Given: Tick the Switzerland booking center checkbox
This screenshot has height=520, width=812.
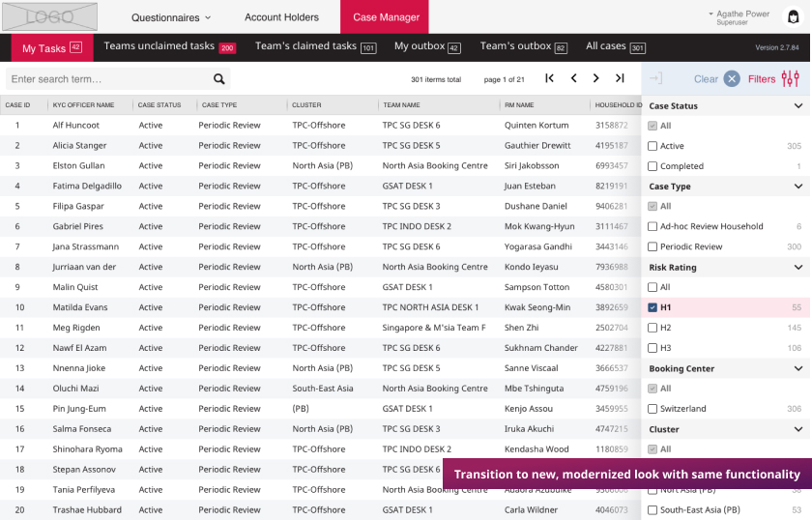Looking at the screenshot, I should [652, 409].
